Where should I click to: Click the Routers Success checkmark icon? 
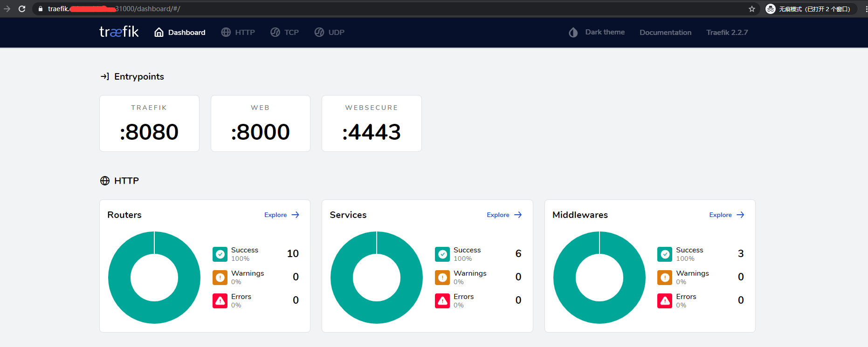(x=220, y=254)
